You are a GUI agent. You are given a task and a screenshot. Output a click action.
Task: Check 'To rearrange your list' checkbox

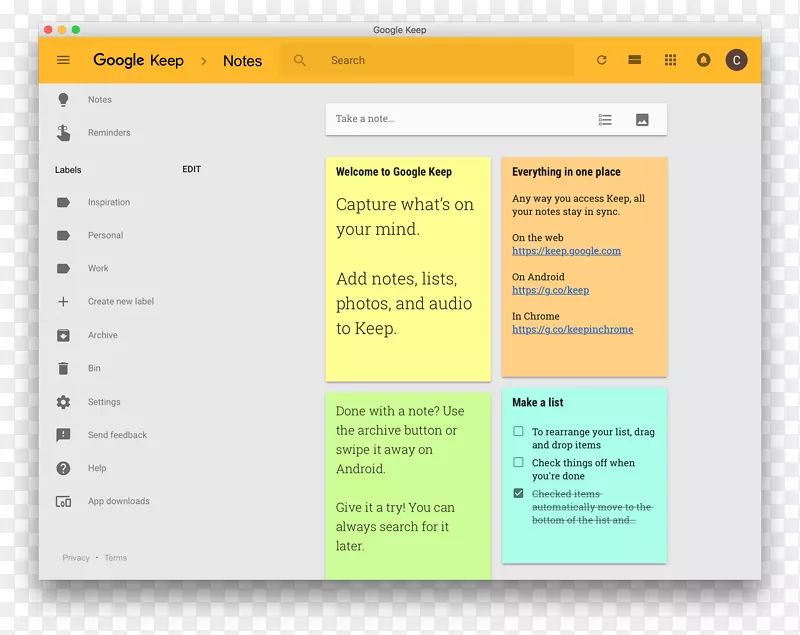(518, 432)
